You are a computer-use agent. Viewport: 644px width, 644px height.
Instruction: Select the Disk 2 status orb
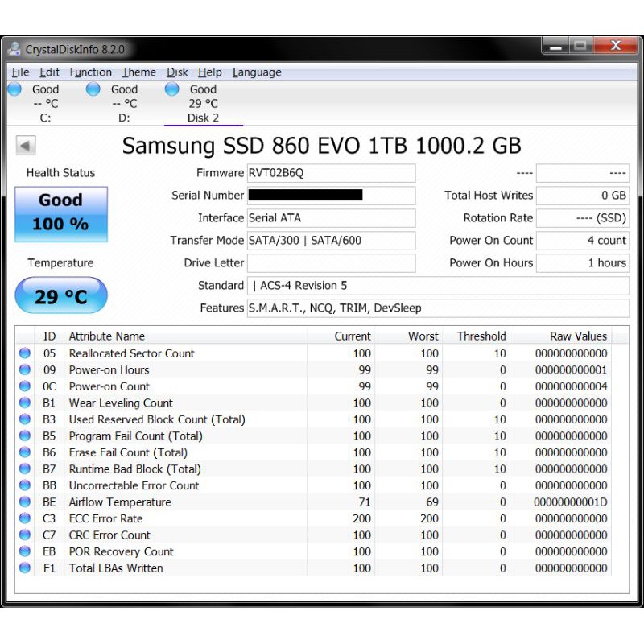(172, 89)
